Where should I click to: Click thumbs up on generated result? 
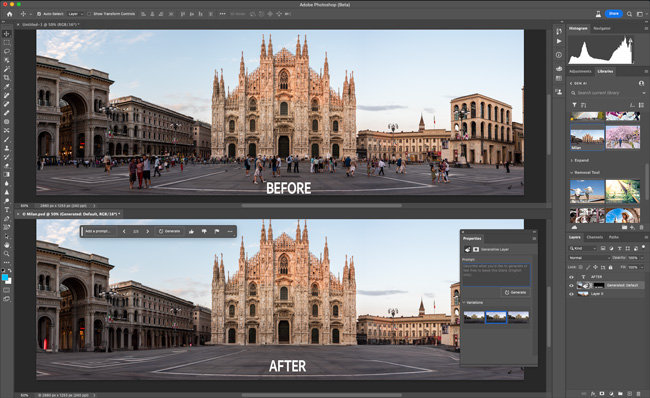tap(191, 231)
